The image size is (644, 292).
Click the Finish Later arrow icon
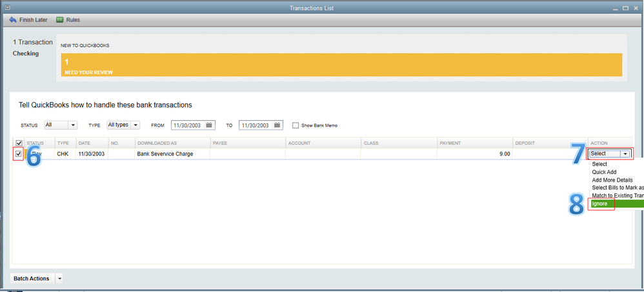[13, 20]
